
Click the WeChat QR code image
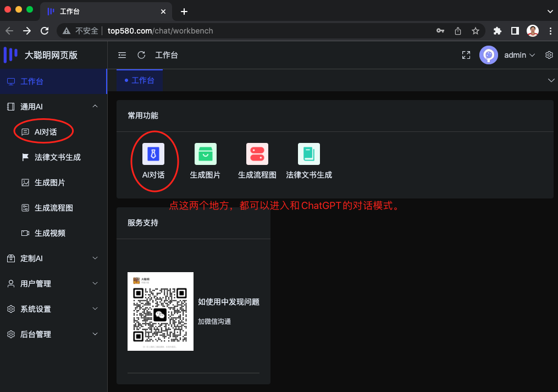161,311
